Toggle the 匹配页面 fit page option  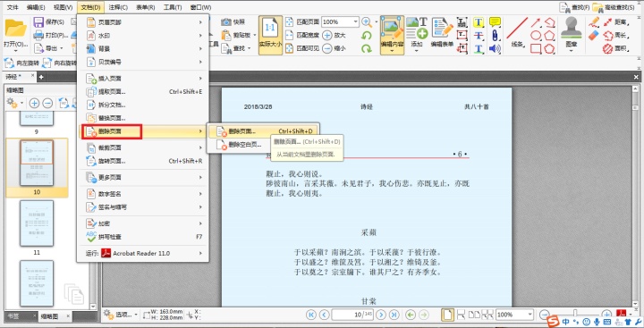tap(302, 22)
